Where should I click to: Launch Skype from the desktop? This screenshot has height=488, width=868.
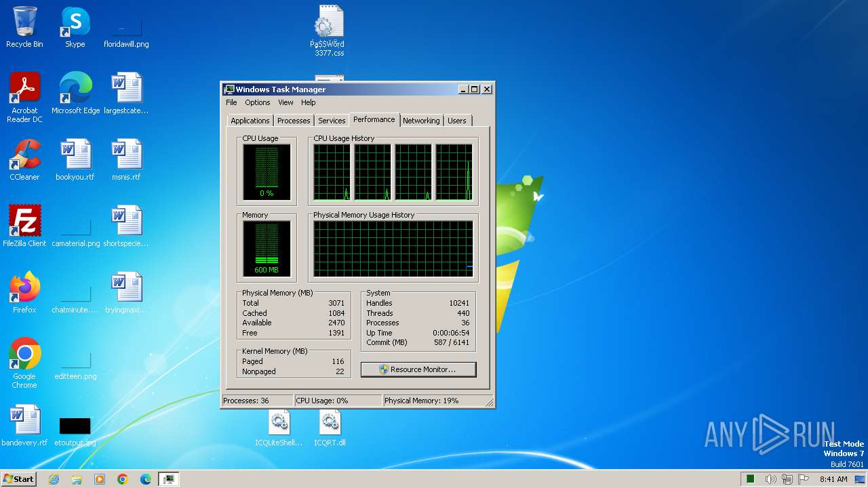pos(75,27)
